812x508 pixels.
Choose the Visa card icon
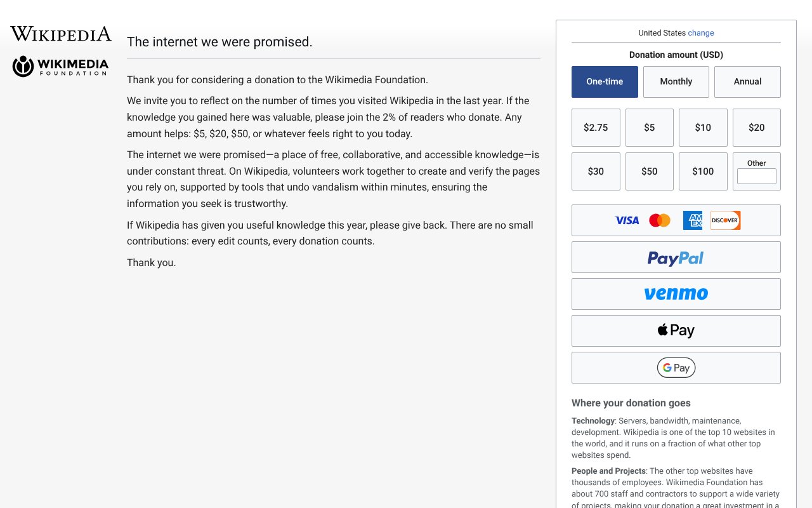627,220
